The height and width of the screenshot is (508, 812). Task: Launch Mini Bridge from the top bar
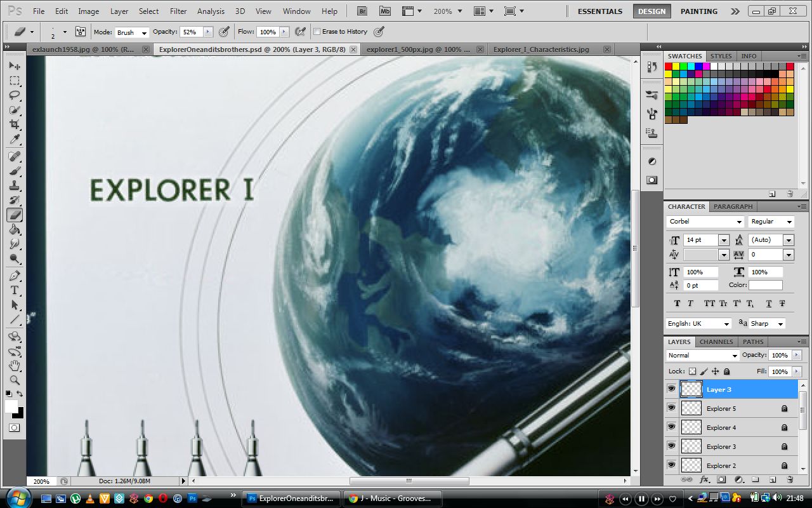[x=385, y=11]
